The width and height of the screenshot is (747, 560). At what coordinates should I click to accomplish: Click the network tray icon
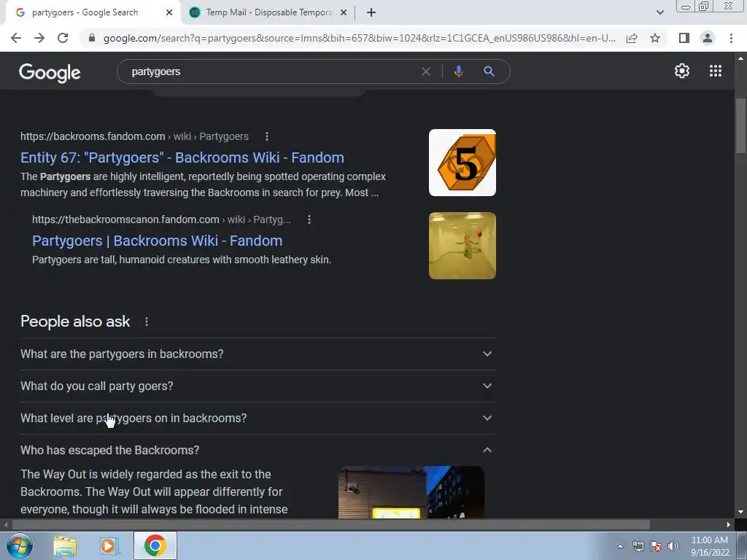tap(638, 546)
